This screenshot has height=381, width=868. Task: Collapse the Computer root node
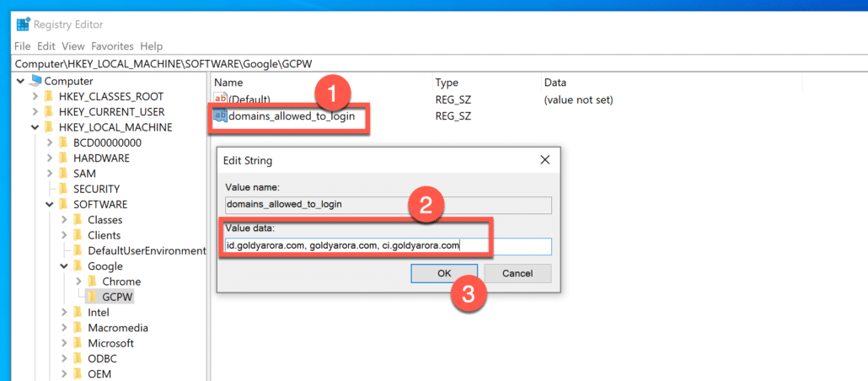pos(21,81)
